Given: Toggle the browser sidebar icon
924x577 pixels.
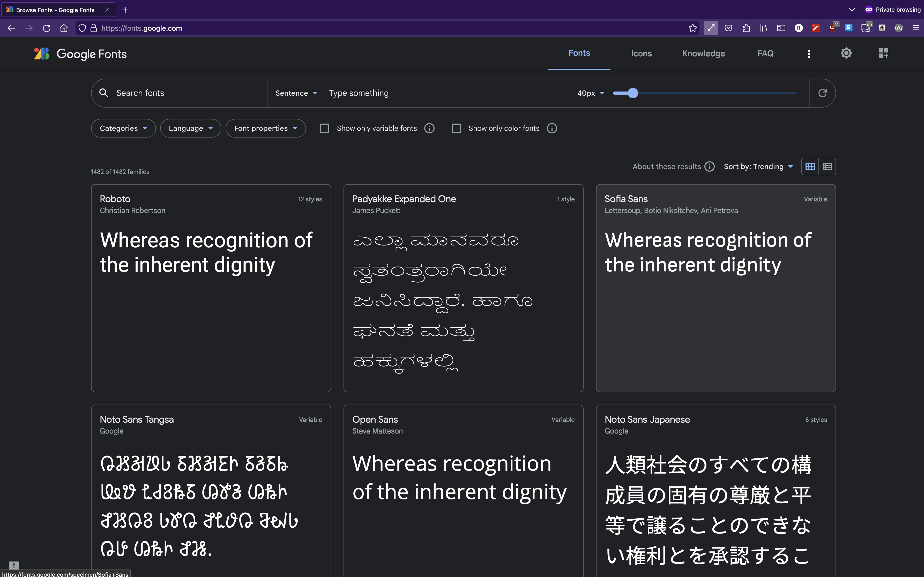Looking at the screenshot, I should (781, 28).
